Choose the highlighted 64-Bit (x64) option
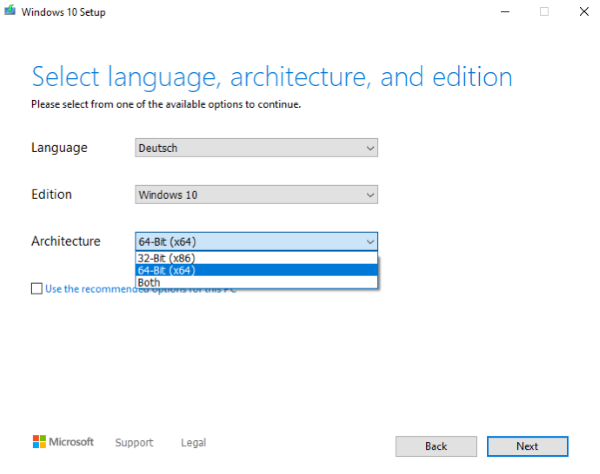The width and height of the screenshot is (600, 474). point(256,270)
